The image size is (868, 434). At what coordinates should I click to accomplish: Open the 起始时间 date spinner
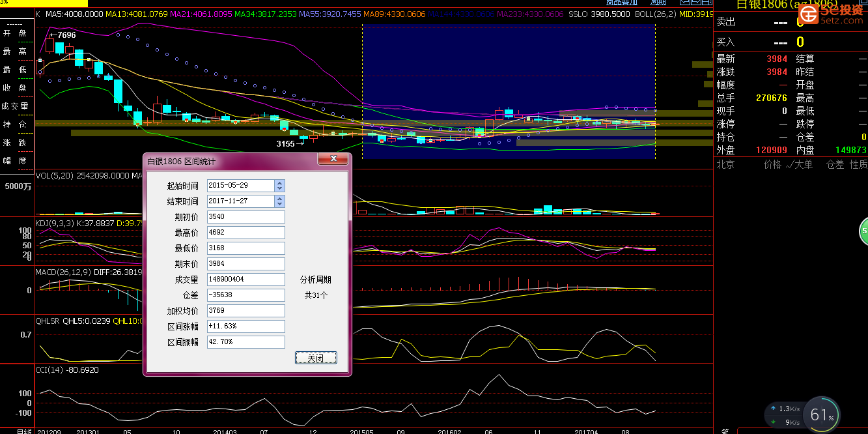tap(279, 186)
